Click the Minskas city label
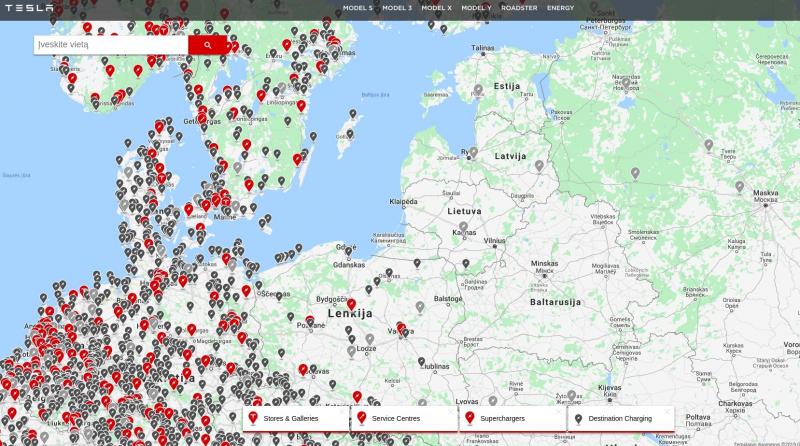Viewport: 800px width, 446px height. [544, 263]
